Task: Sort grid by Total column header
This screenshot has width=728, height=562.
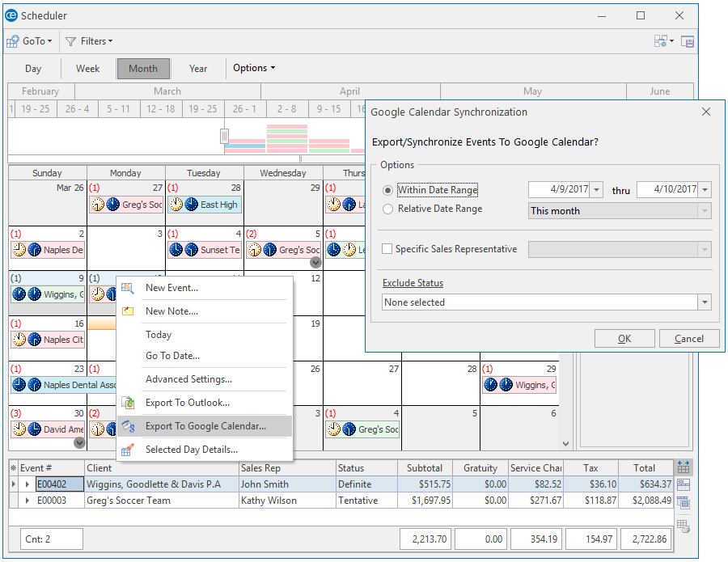Action: 645,467
